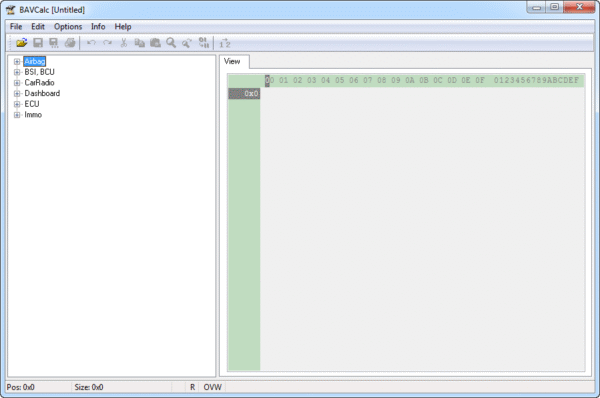Click the 1→2 swap bytes icon
The width and height of the screenshot is (600, 398).
pyautogui.click(x=225, y=43)
